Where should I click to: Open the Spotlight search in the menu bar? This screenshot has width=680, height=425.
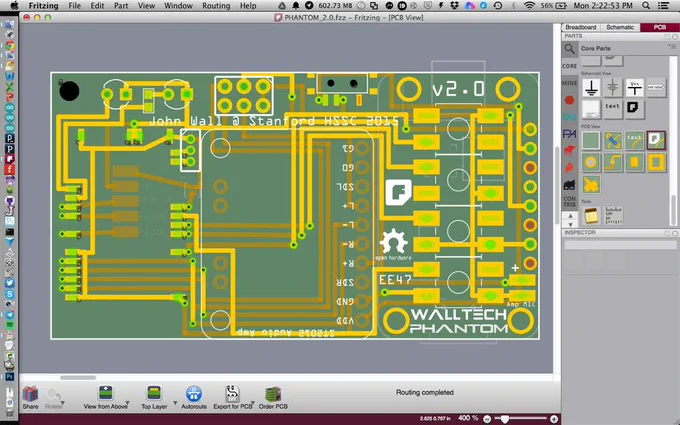point(646,6)
